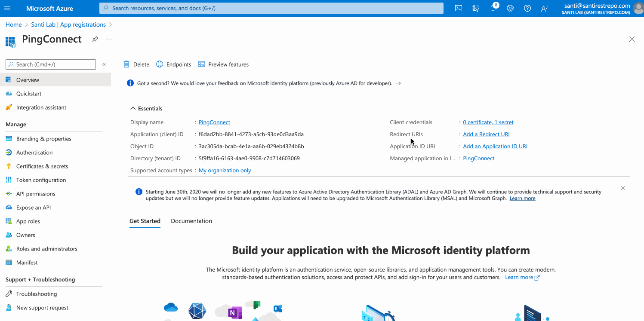
Task: Focus the global Azure search bar
Action: pos(271,8)
